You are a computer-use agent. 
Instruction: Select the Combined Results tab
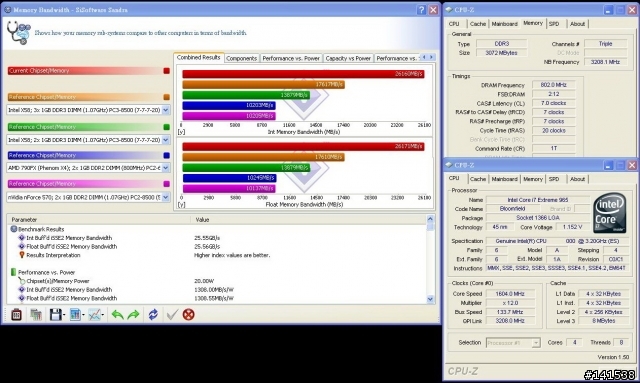198,58
